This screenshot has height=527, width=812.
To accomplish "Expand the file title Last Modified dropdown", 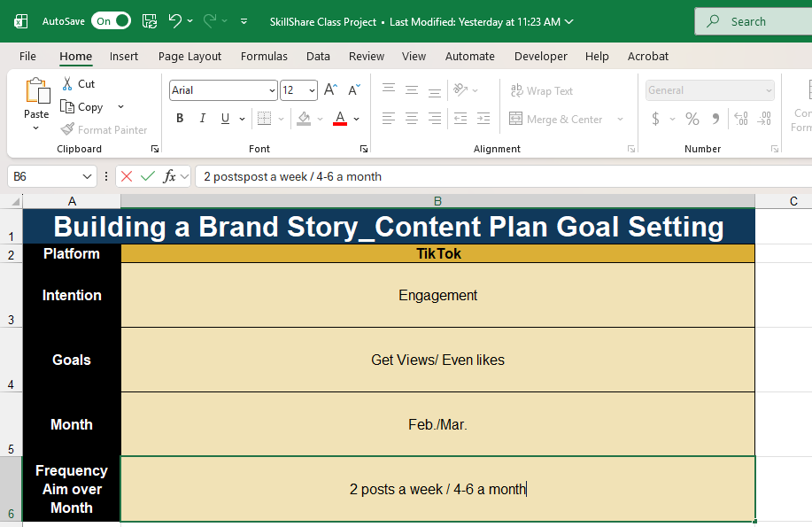I will (x=569, y=22).
